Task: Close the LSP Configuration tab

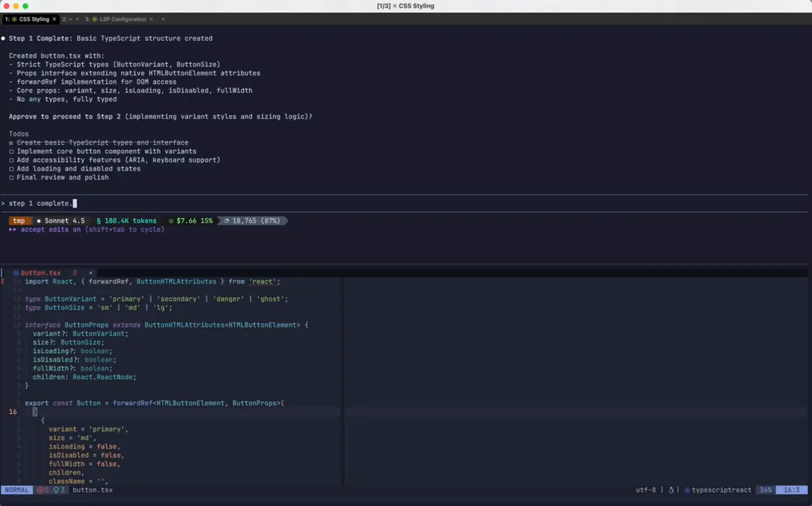Action: (151, 19)
